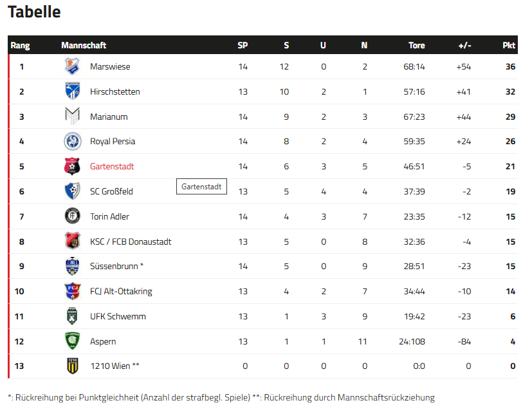Click the Gartenstadt club crest
Image resolution: width=532 pixels, height=405 pixels.
pyautogui.click(x=72, y=166)
